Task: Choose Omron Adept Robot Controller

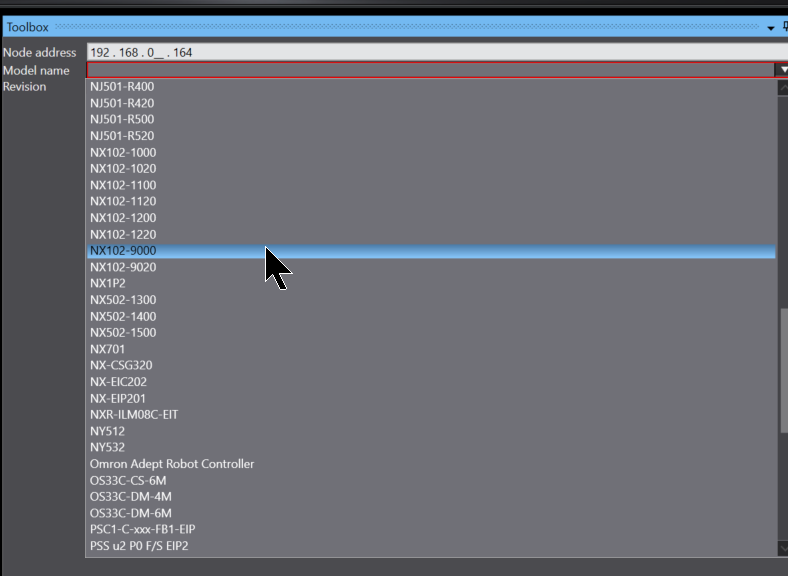Action: [x=172, y=464]
